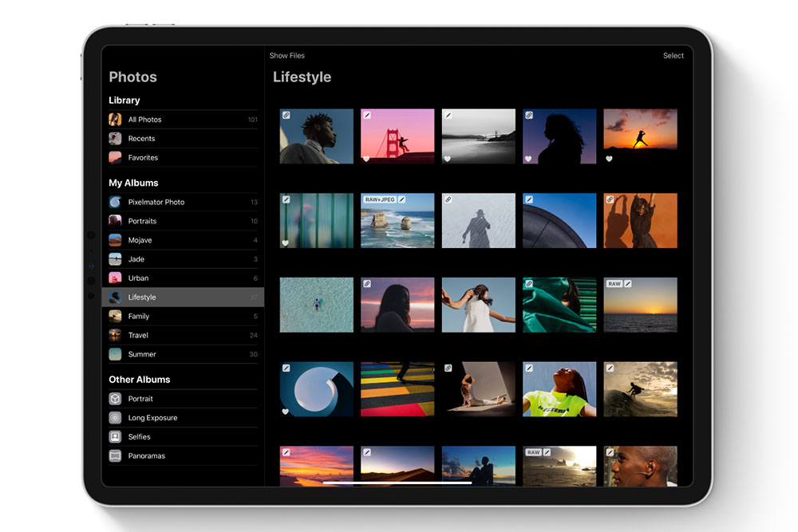This screenshot has width=798, height=532.
Task: Tap the Show Files button
Action: [286, 56]
